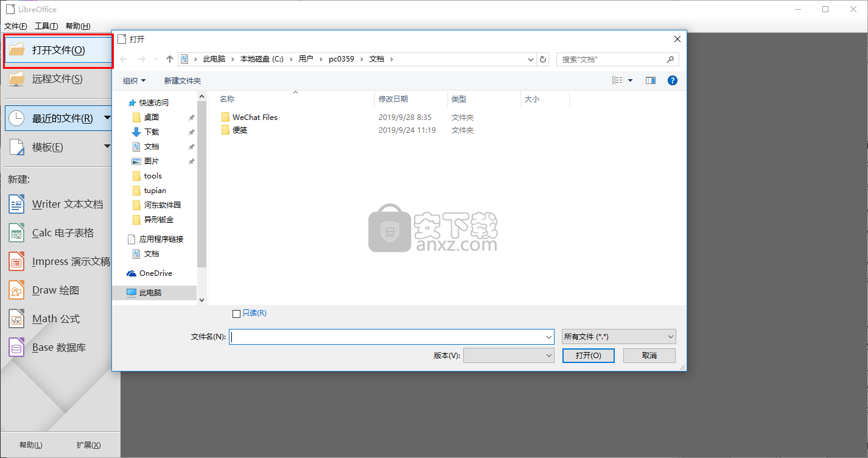Viewport: 868px width, 458px height.
Task: Click the 打开 button in dialog
Action: (x=589, y=356)
